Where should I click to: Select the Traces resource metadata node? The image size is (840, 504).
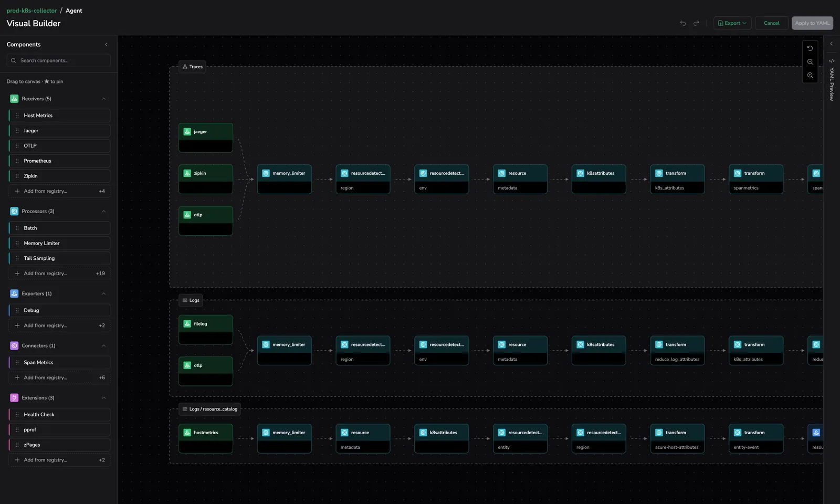[520, 179]
